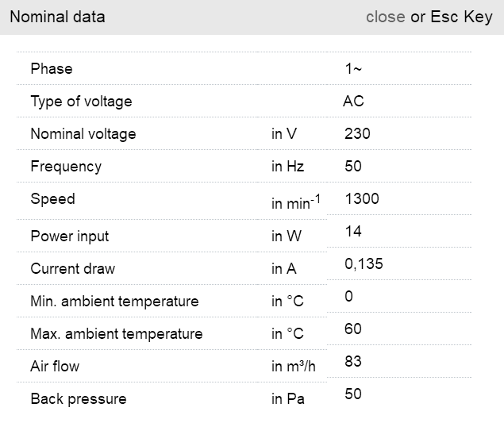Click the 0,135 current draw value
The height and width of the screenshot is (442, 504).
click(364, 263)
